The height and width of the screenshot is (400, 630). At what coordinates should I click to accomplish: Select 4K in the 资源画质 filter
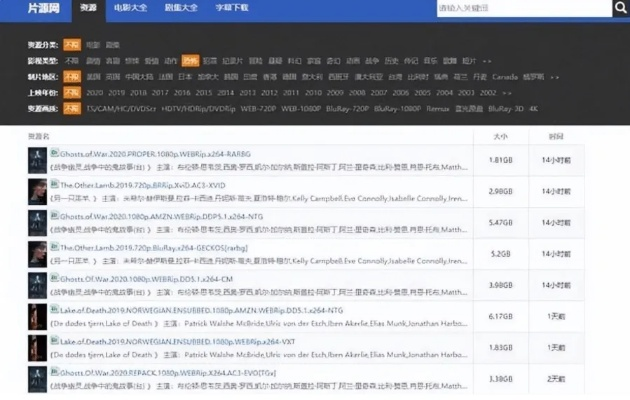(x=533, y=106)
